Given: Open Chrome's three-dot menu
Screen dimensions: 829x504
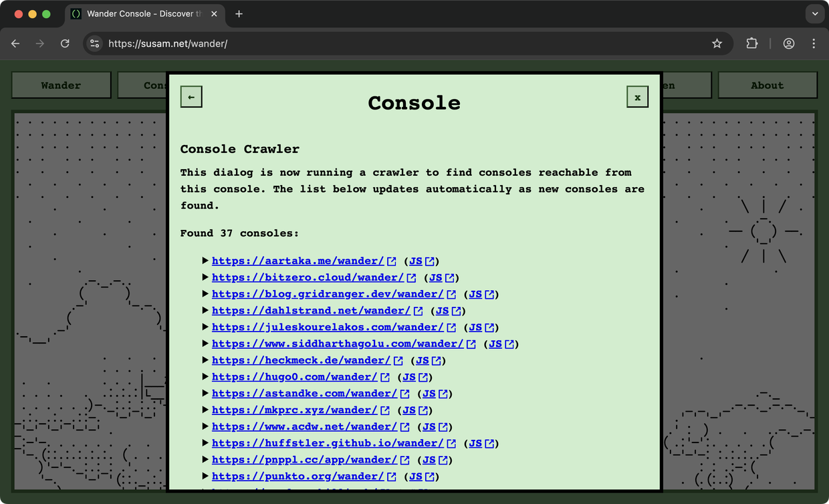Looking at the screenshot, I should (x=814, y=43).
